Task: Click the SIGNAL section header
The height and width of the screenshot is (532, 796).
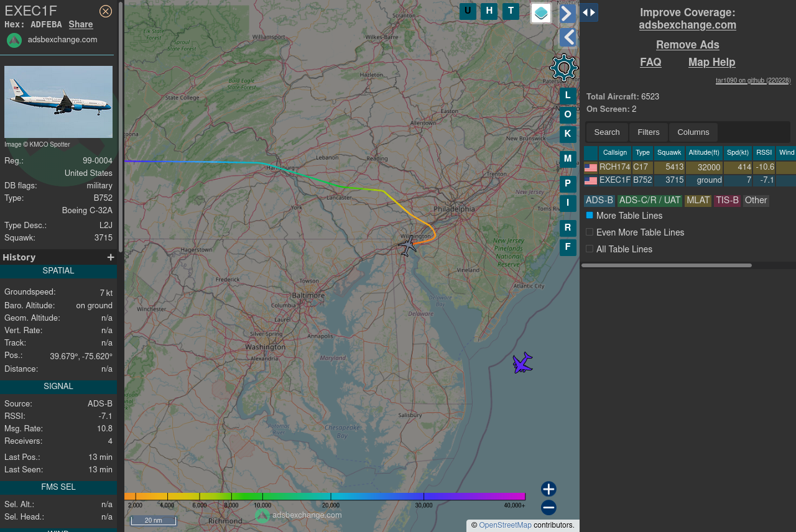Action: (x=58, y=387)
